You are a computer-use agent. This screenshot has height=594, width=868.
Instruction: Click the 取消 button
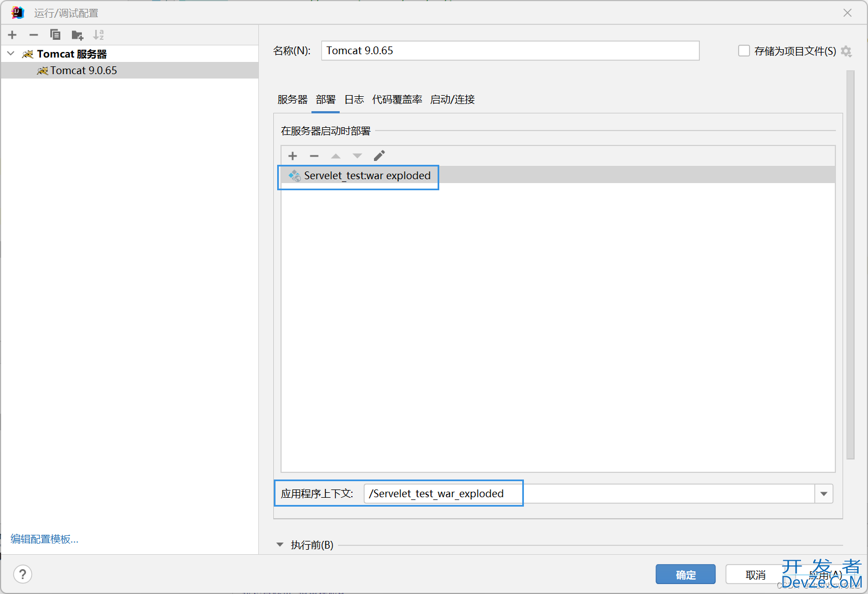(x=755, y=575)
